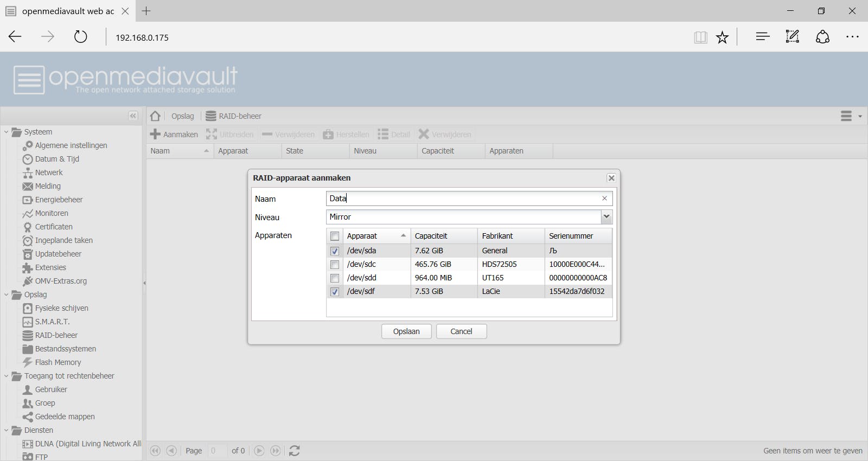Collapse the Opslag tree folder

(7, 294)
